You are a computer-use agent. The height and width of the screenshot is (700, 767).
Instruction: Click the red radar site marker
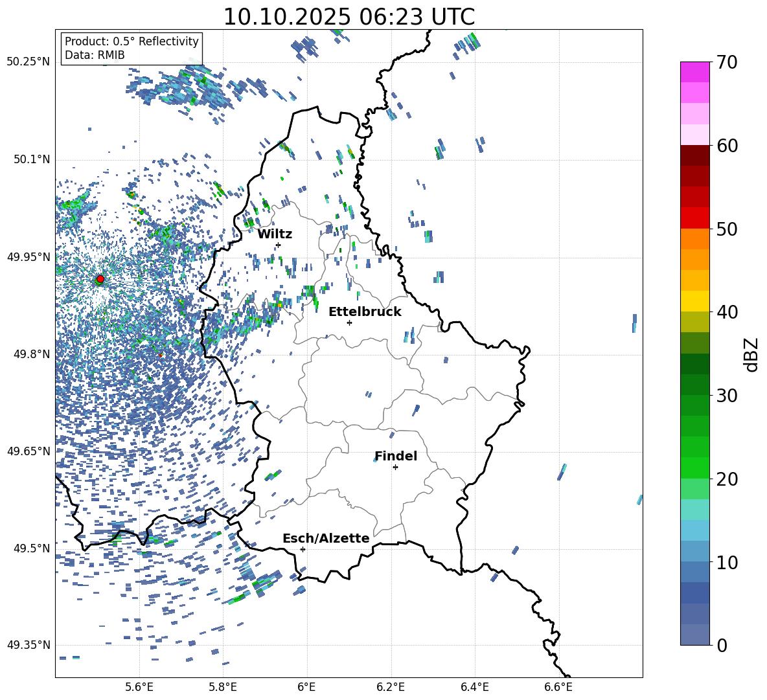100,278
